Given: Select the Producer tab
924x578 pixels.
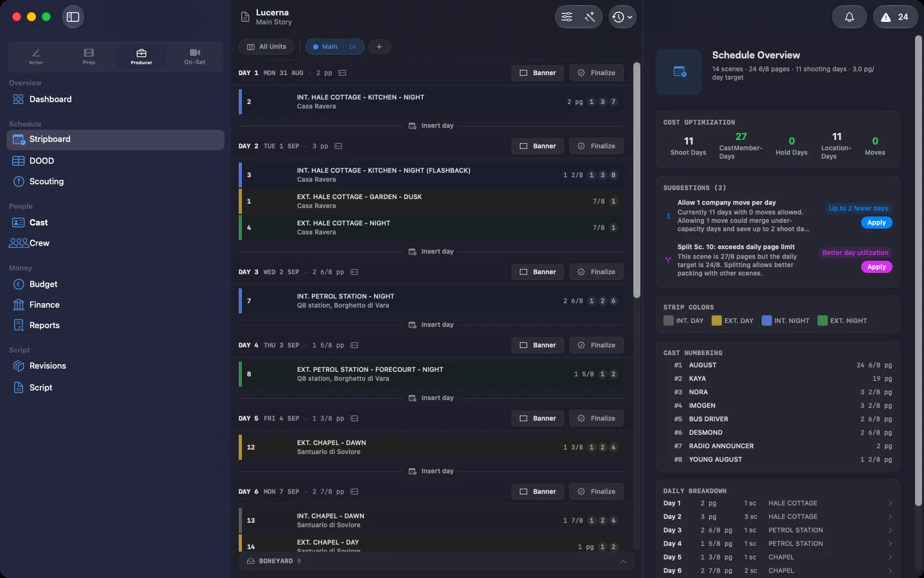Looking at the screenshot, I should [x=142, y=57].
